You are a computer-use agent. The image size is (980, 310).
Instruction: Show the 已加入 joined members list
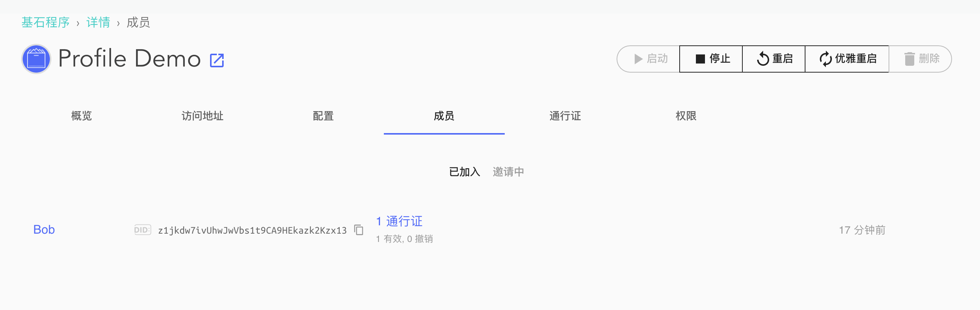[x=464, y=172]
